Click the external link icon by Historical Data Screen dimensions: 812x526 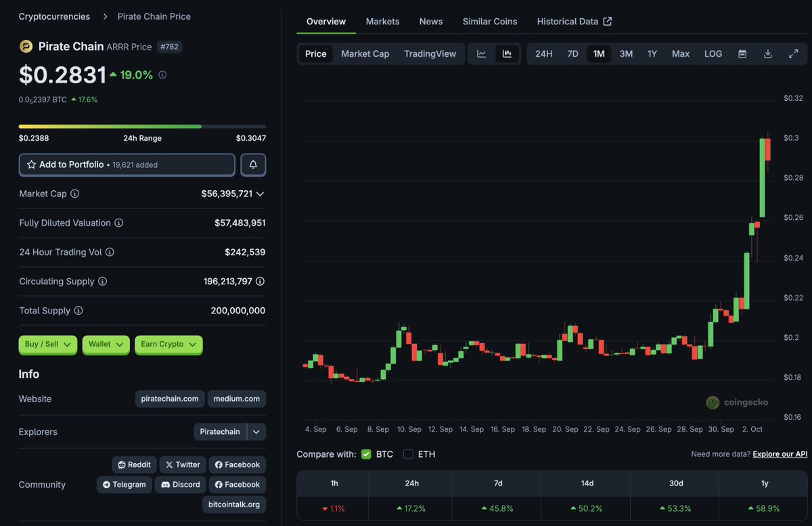pyautogui.click(x=608, y=22)
